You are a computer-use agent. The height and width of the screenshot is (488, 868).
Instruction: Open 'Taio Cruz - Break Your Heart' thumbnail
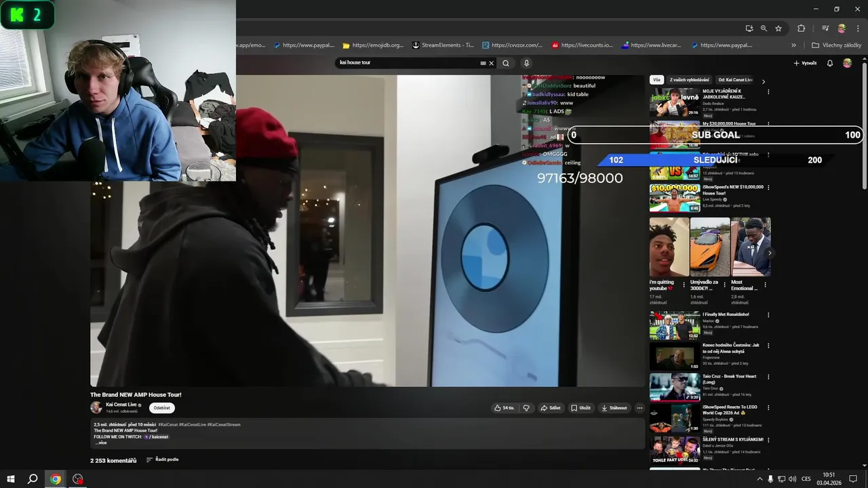click(675, 387)
